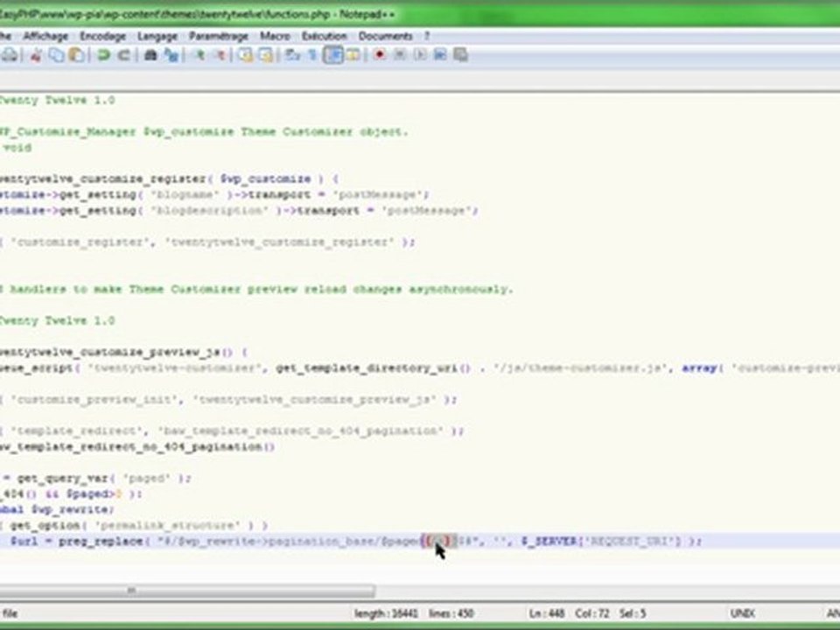Open Find with the binoculars icon

(x=150, y=54)
